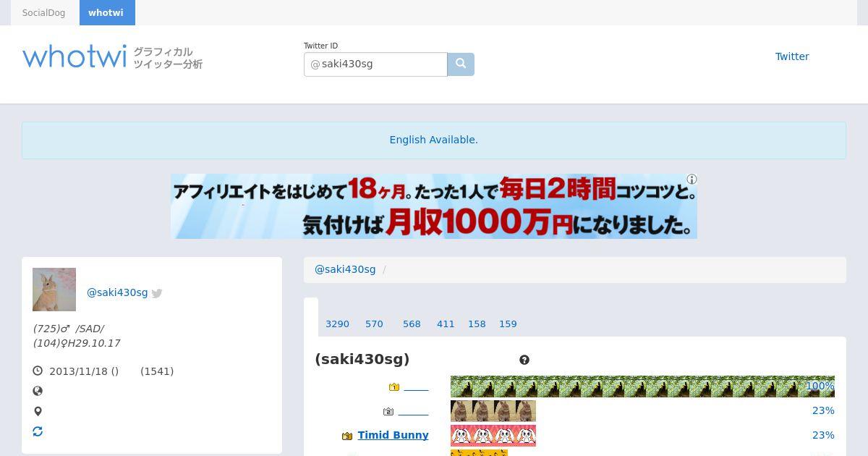Click the globe icon in profile card
The width and height of the screenshot is (868, 456).
click(38, 391)
